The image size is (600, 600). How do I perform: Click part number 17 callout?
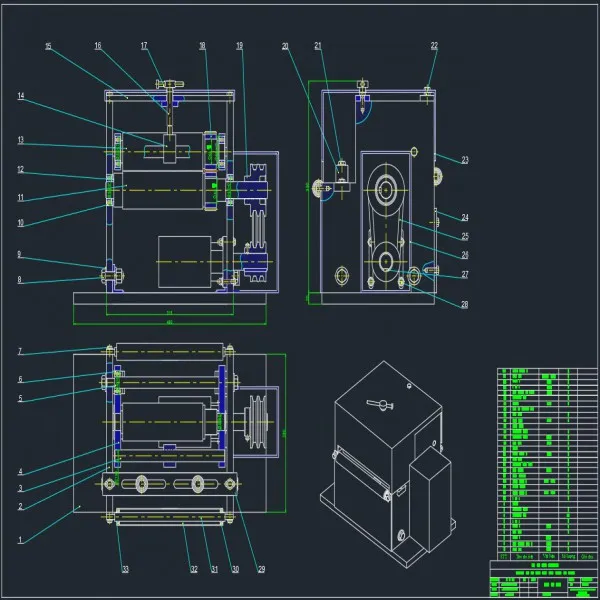[x=144, y=46]
